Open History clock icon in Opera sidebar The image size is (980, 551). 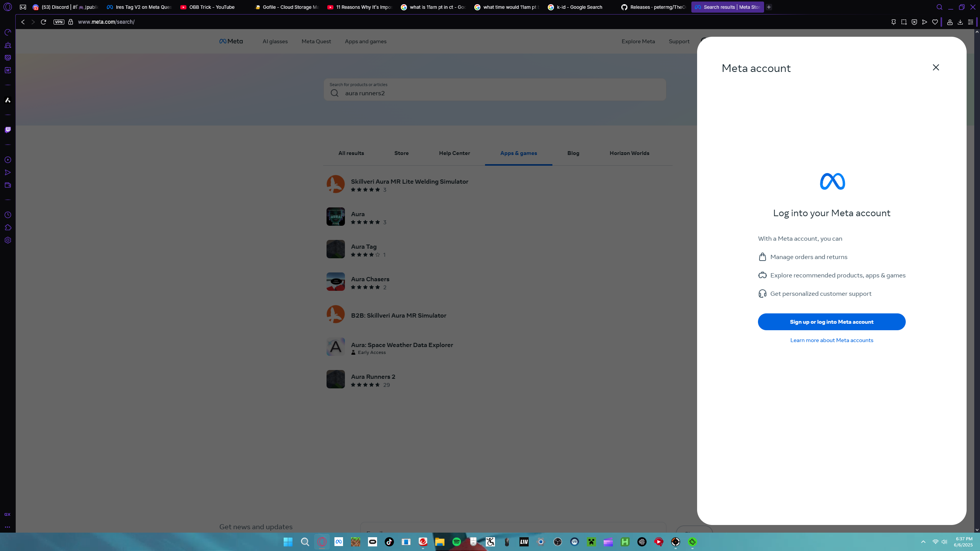(8, 215)
